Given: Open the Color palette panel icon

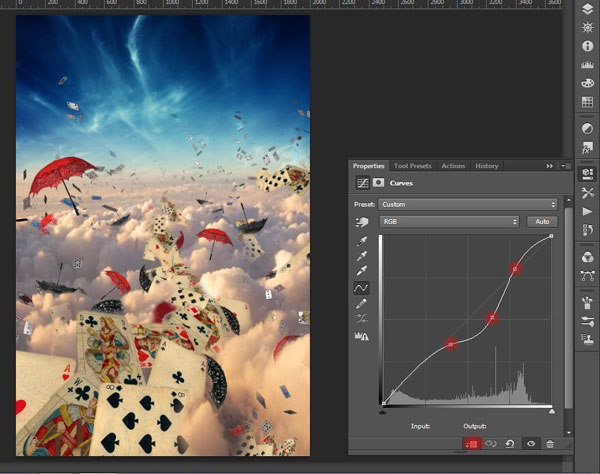Looking at the screenshot, I should click(x=587, y=83).
